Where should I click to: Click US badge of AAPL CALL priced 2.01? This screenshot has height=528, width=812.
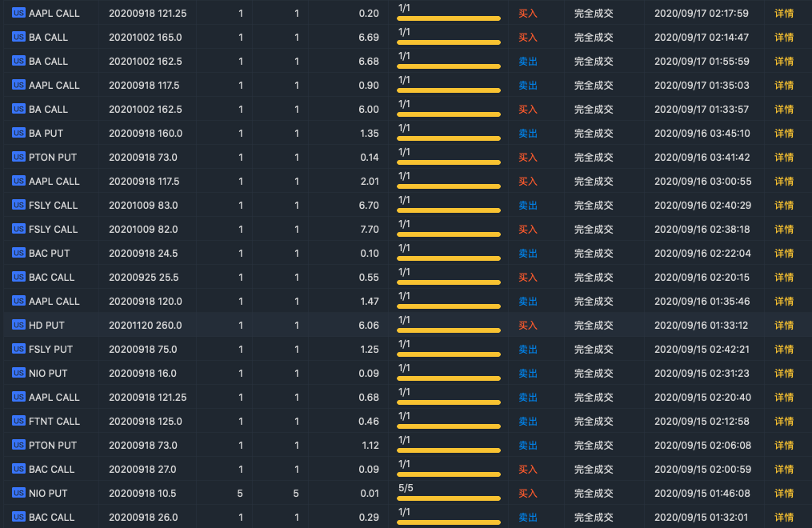pos(18,181)
